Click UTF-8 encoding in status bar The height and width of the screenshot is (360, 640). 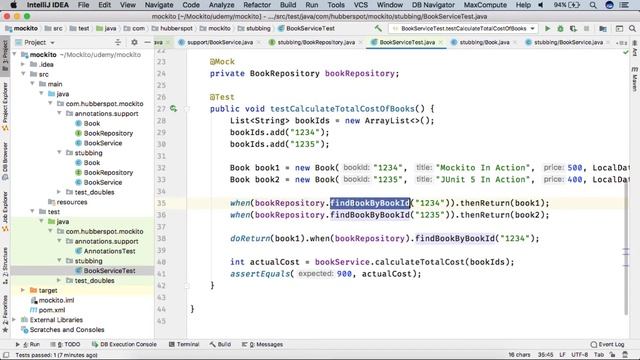coord(580,355)
